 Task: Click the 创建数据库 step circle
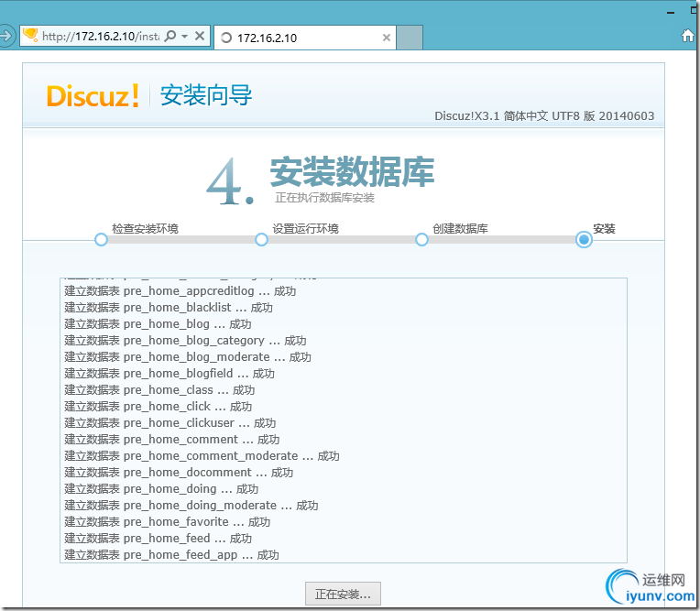[421, 240]
